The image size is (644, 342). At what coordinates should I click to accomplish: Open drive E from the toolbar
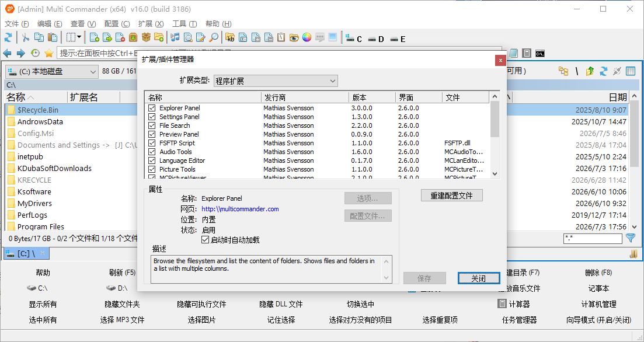[398, 39]
